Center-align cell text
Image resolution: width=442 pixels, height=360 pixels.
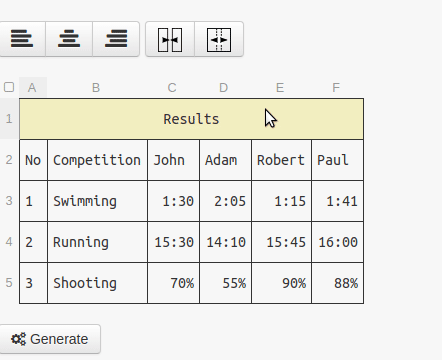pos(69,39)
